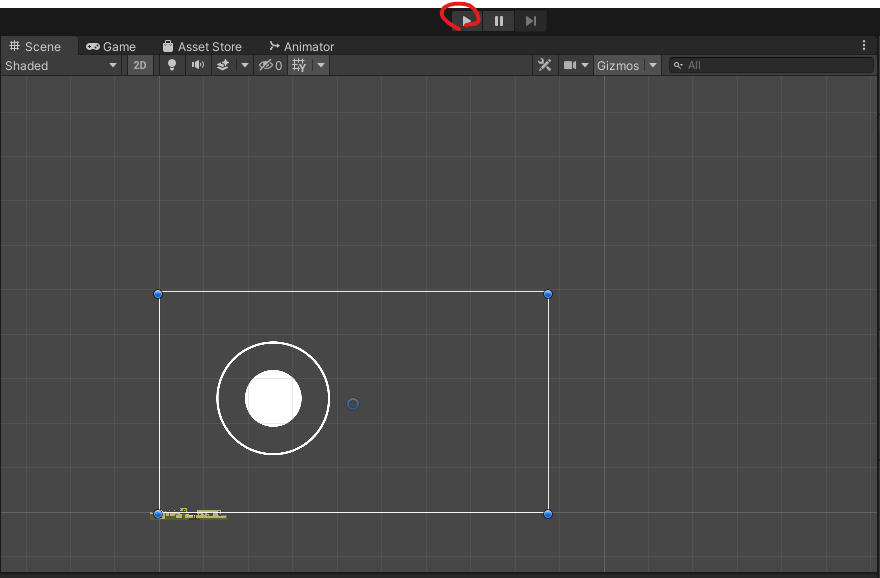This screenshot has width=880, height=578.
Task: Switch to the Scene tab
Action: [x=35, y=47]
